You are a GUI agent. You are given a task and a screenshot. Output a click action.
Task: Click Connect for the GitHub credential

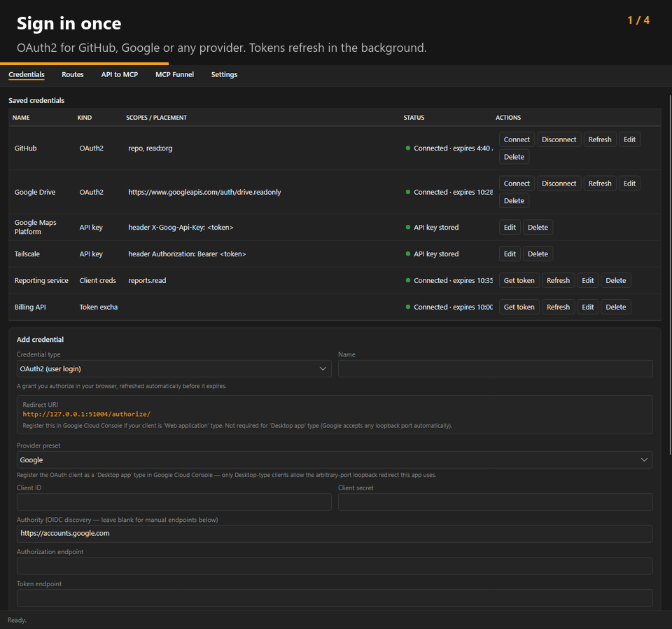(x=517, y=139)
